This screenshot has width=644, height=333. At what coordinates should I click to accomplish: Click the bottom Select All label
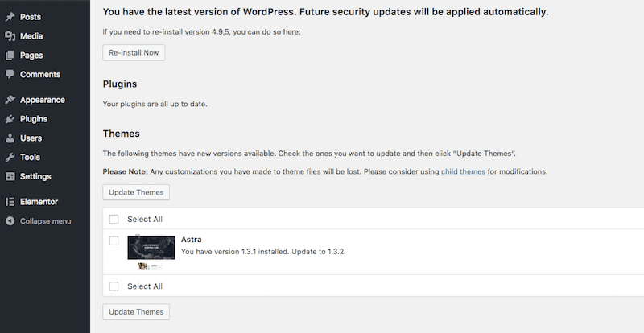pos(145,286)
